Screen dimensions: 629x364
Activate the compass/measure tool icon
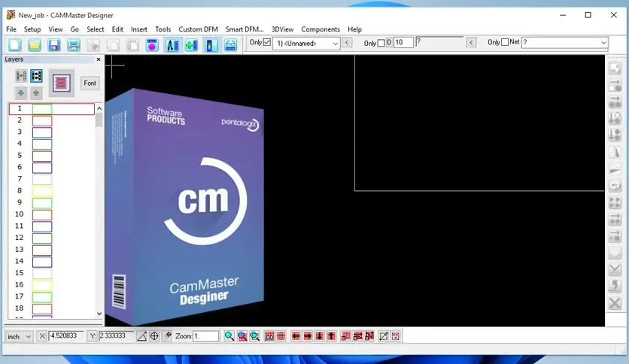(x=172, y=45)
